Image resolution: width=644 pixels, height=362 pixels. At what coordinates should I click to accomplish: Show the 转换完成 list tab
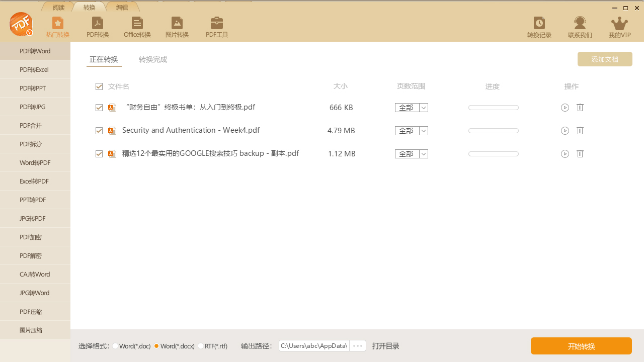[153, 59]
